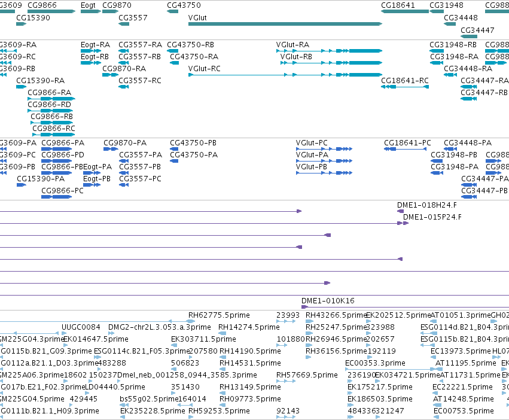
Task: Click the DME1-018H24.F BAC label
Action: click(x=427, y=205)
